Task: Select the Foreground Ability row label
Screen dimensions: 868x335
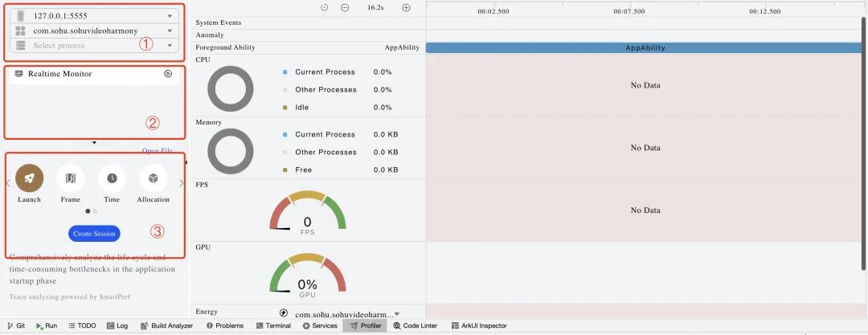Action: (x=225, y=47)
